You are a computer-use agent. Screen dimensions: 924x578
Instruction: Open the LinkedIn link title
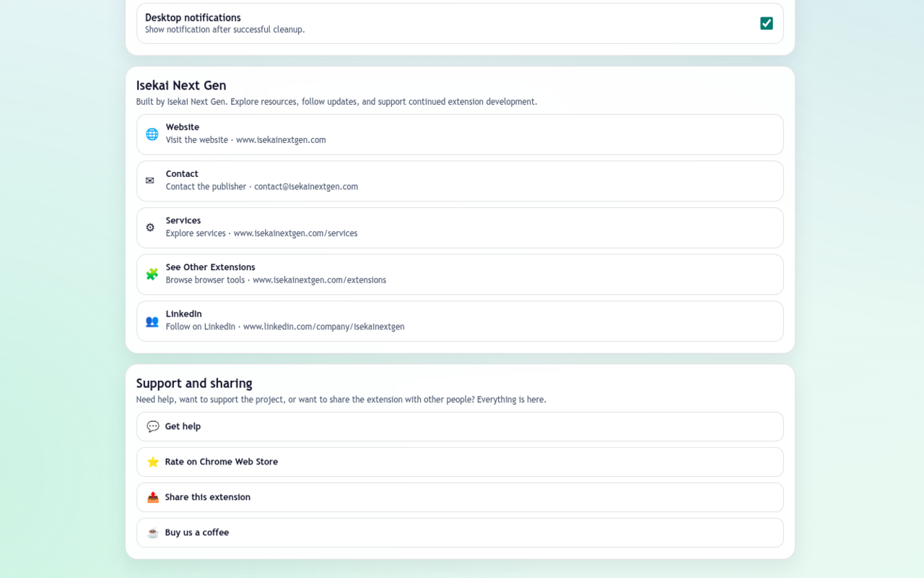tap(184, 314)
